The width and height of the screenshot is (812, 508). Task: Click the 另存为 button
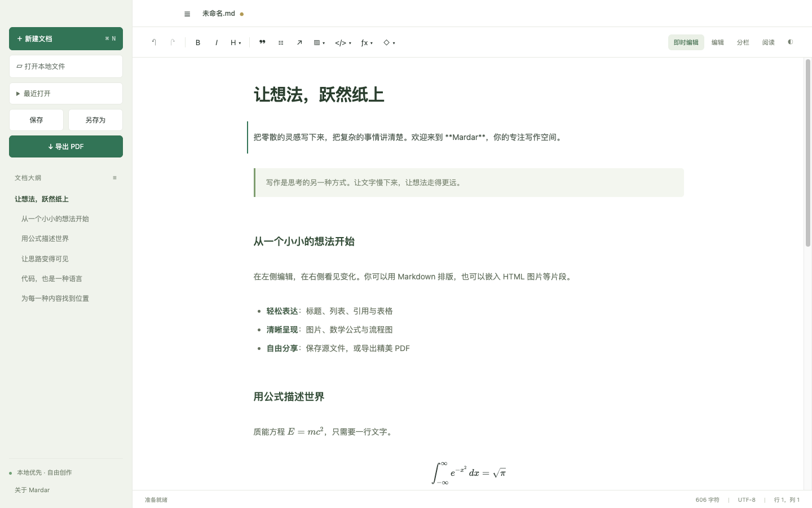coord(95,120)
